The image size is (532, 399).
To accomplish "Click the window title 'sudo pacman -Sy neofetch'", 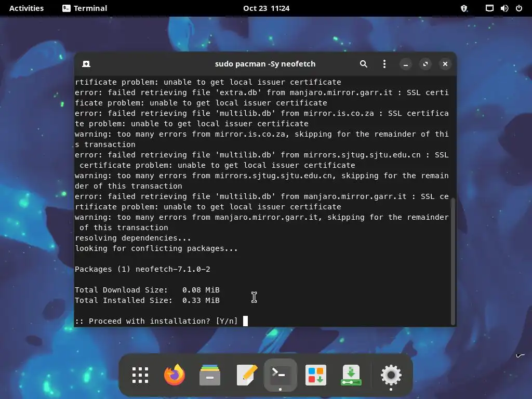I will [265, 64].
